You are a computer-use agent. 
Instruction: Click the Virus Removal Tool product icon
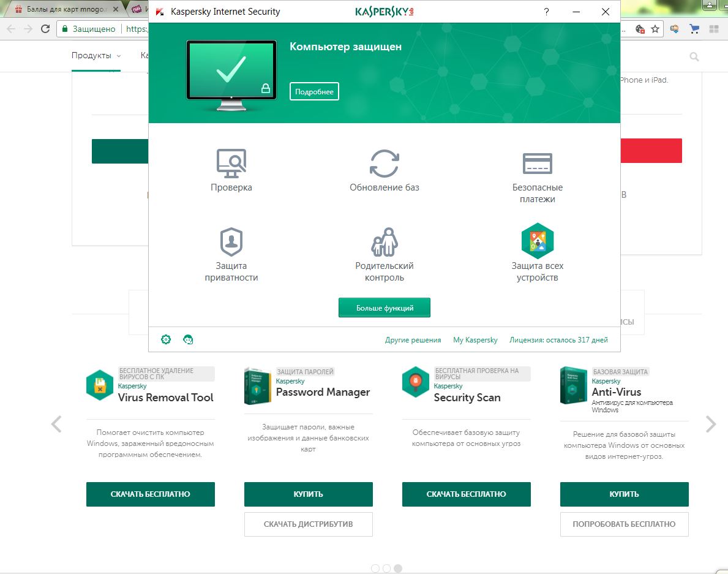pyautogui.click(x=99, y=385)
